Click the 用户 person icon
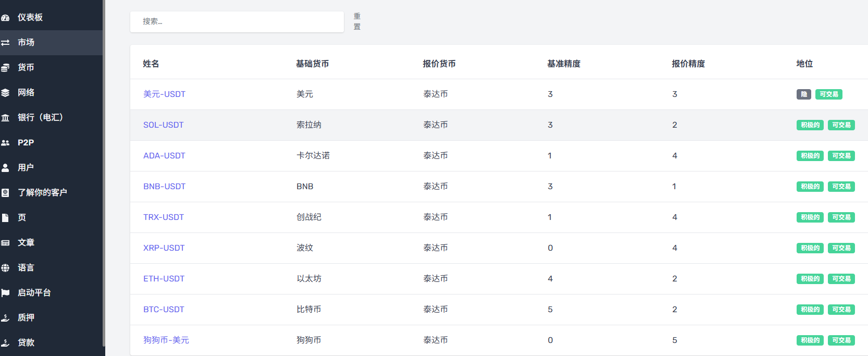Viewport: 868px width, 356px height. pyautogui.click(x=5, y=168)
